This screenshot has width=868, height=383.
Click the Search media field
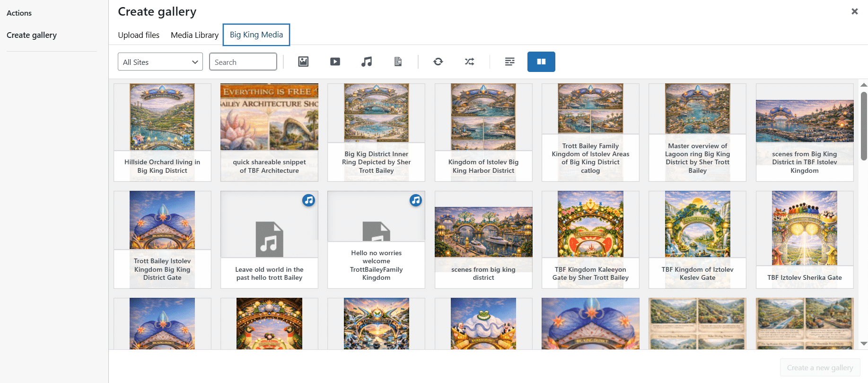pyautogui.click(x=243, y=62)
